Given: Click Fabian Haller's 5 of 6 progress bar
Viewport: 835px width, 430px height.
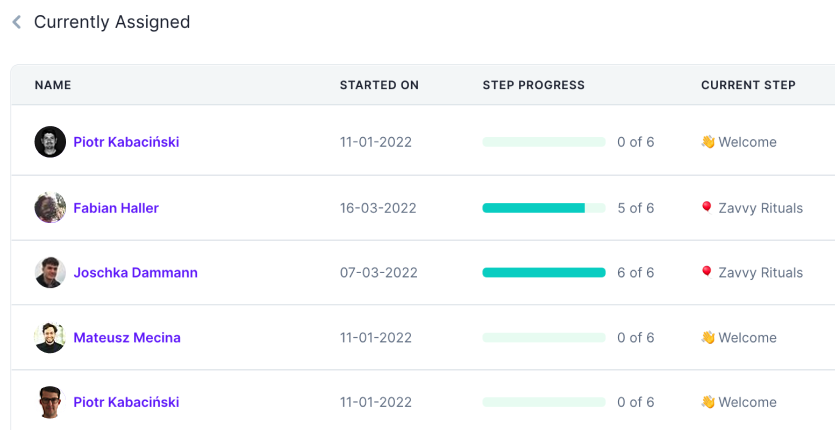Looking at the screenshot, I should coord(543,208).
